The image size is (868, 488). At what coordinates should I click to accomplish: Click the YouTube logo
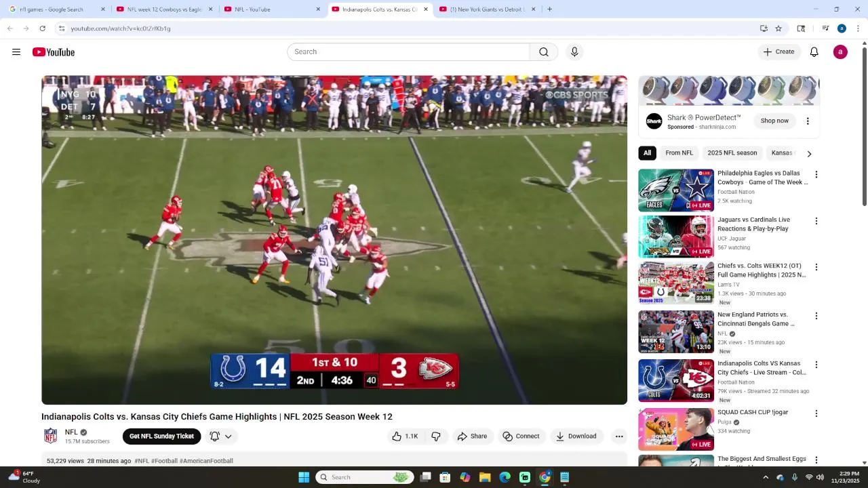tap(54, 52)
